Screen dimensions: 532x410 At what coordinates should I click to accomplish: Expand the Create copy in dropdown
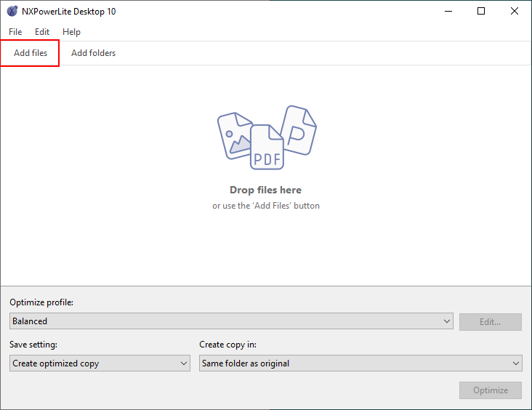(x=360, y=363)
